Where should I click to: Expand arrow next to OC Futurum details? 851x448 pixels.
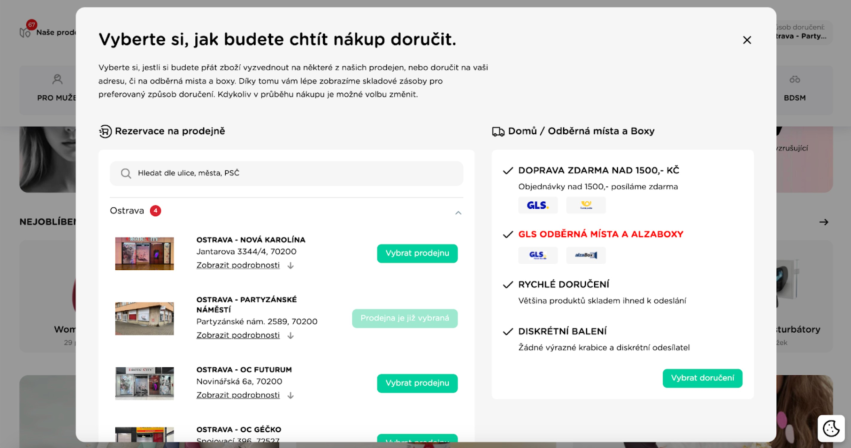pyautogui.click(x=290, y=395)
